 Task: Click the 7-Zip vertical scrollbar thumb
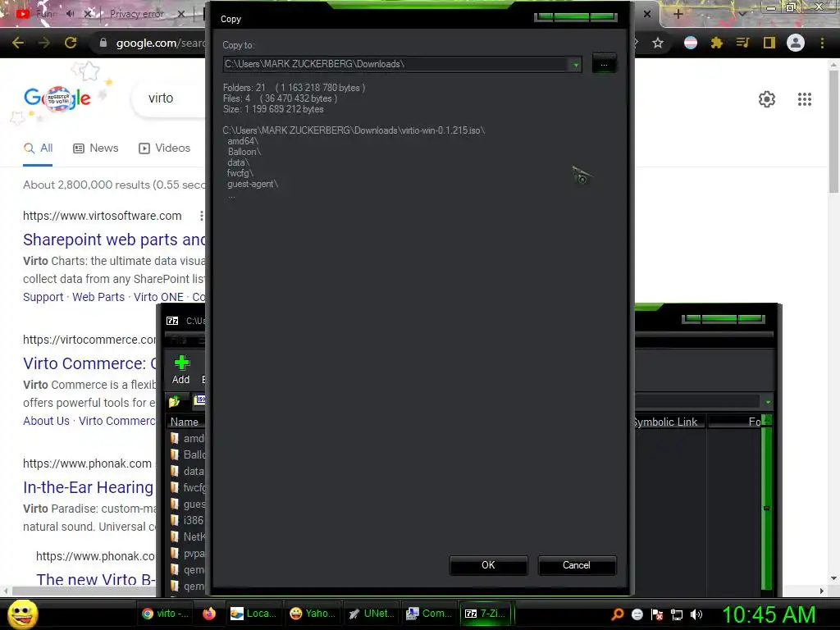[x=767, y=507]
